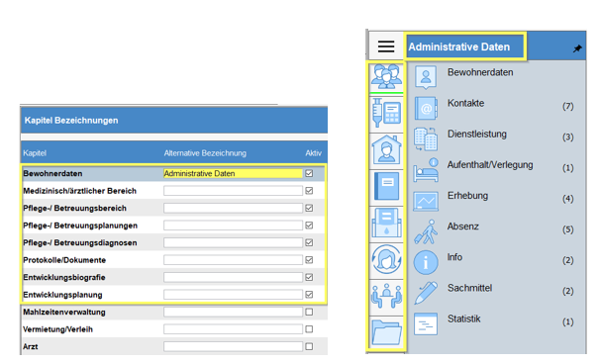This screenshot has height=364, width=599.
Task: Click alternative name field for Protokolle/Dokumente
Action: (x=233, y=260)
